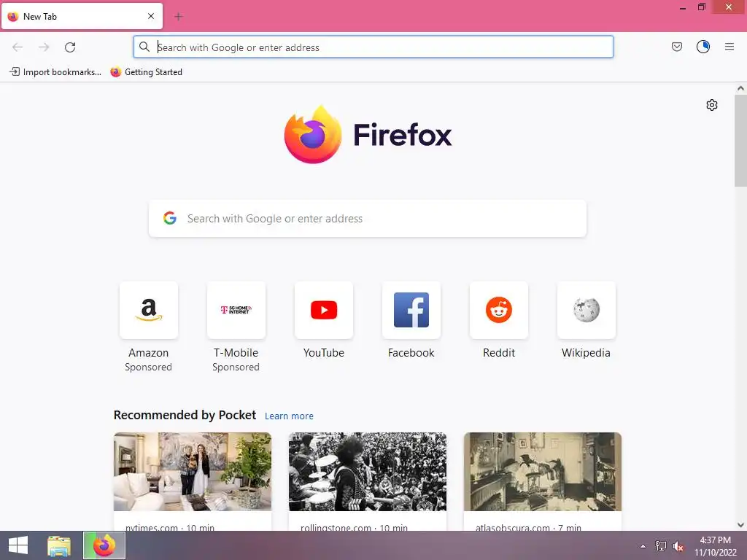Open the nytimes.com Pocket story thumbnail

(x=193, y=472)
